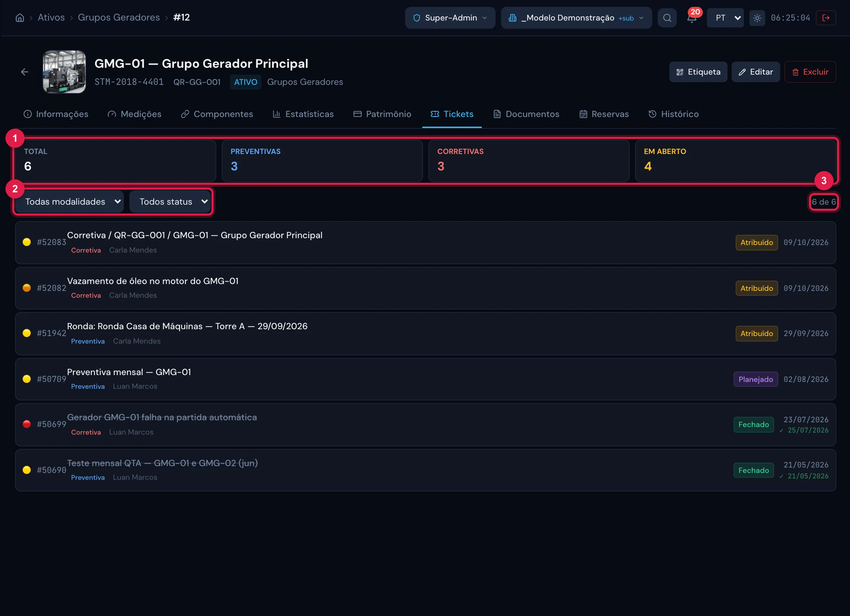The image size is (850, 616).
Task: Click the CORRETIVAS summary card
Action: coord(529,161)
